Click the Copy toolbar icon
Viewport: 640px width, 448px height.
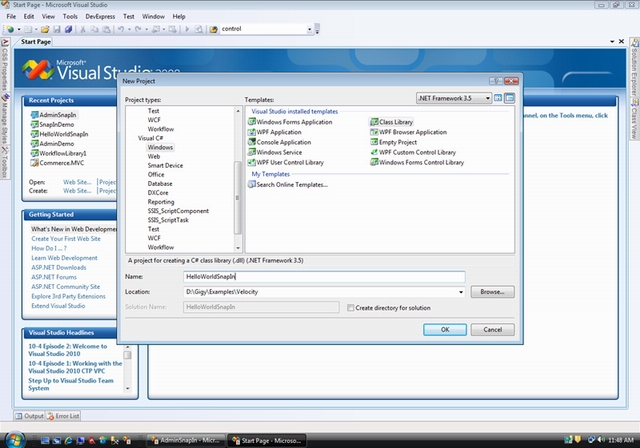(x=94, y=29)
